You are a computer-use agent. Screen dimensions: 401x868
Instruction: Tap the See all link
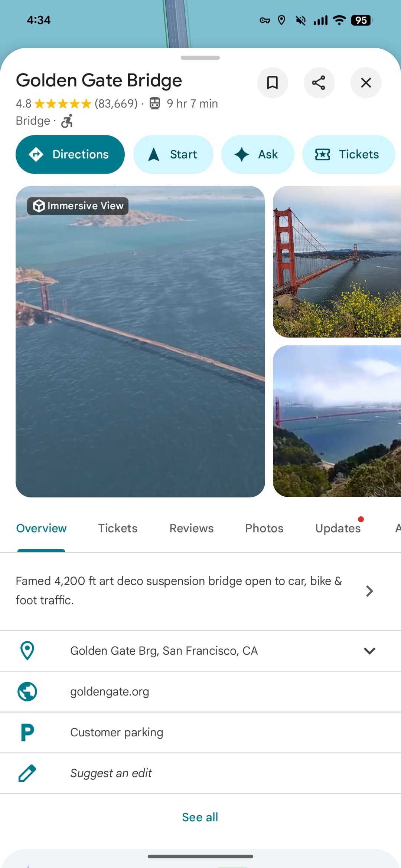pyautogui.click(x=200, y=817)
